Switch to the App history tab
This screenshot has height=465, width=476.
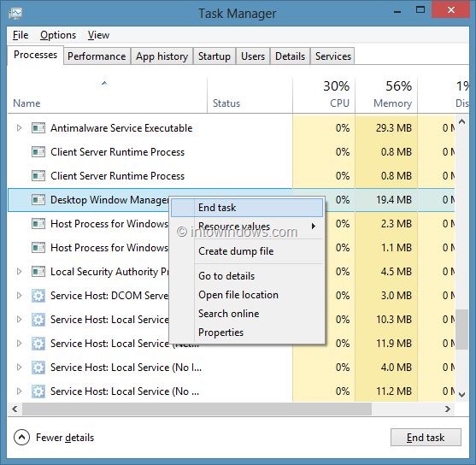[x=162, y=56]
